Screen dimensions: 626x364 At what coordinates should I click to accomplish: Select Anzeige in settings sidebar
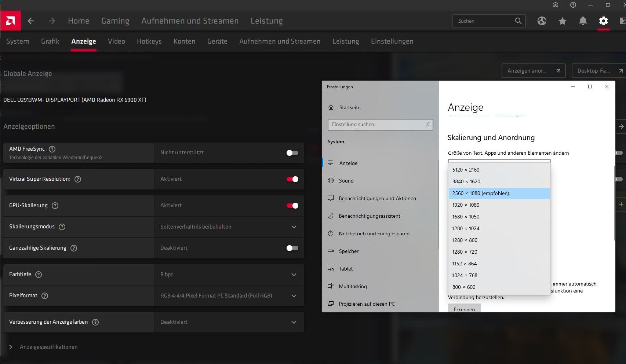[x=348, y=163]
